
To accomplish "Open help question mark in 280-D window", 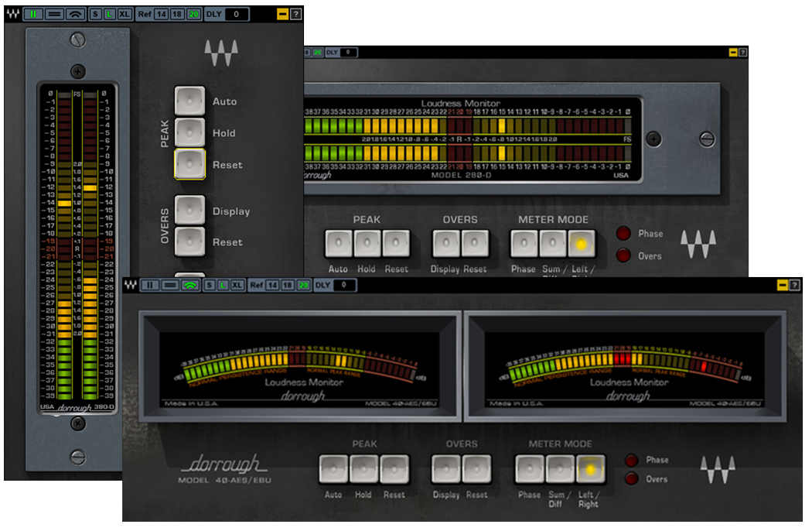I will [x=742, y=53].
